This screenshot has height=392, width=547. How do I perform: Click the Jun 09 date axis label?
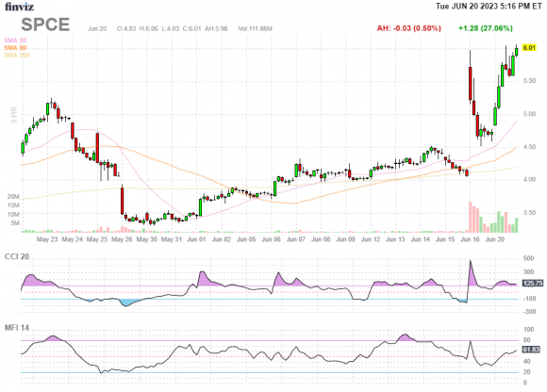click(345, 239)
